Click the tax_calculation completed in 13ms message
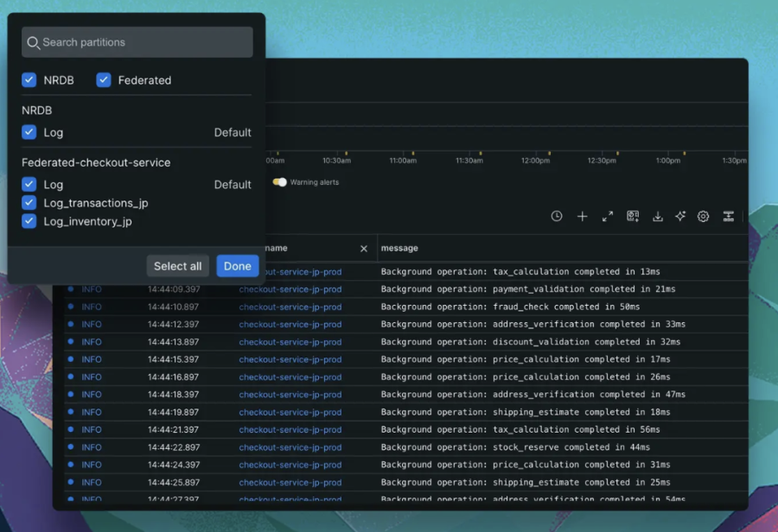 [x=520, y=272]
